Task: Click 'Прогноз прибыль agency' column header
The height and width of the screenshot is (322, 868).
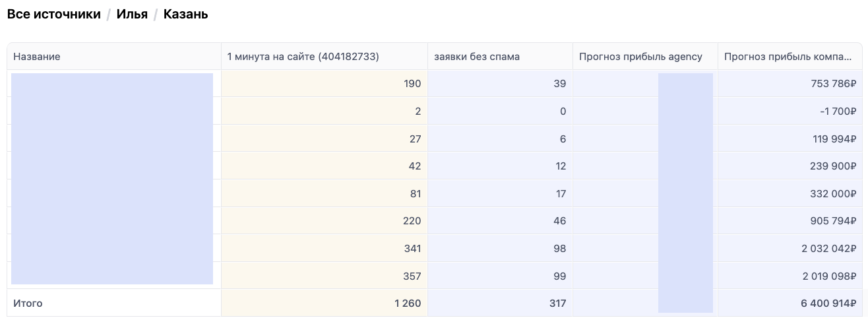Action: [x=640, y=57]
